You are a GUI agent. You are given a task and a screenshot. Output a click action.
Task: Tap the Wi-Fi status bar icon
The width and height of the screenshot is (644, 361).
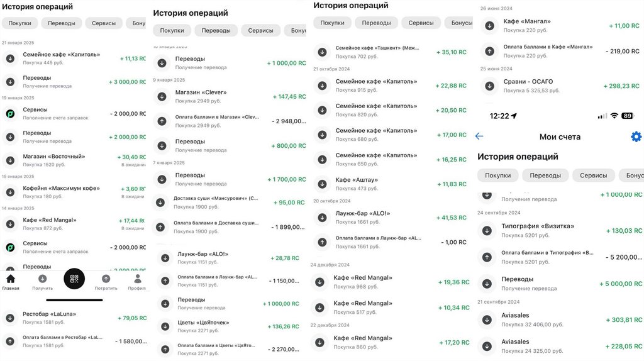pyautogui.click(x=614, y=116)
